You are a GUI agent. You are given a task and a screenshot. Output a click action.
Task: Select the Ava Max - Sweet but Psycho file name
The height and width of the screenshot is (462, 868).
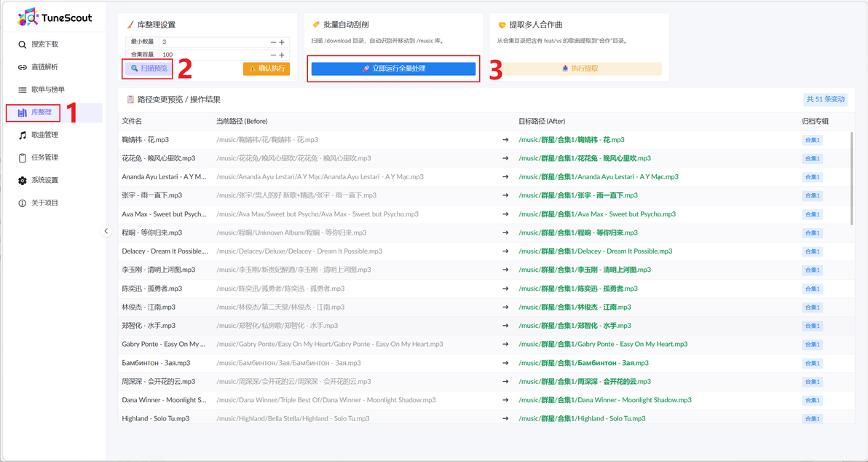(x=165, y=214)
